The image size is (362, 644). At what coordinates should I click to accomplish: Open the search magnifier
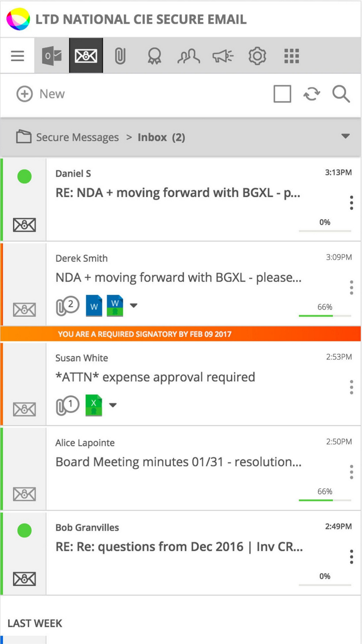click(x=341, y=94)
